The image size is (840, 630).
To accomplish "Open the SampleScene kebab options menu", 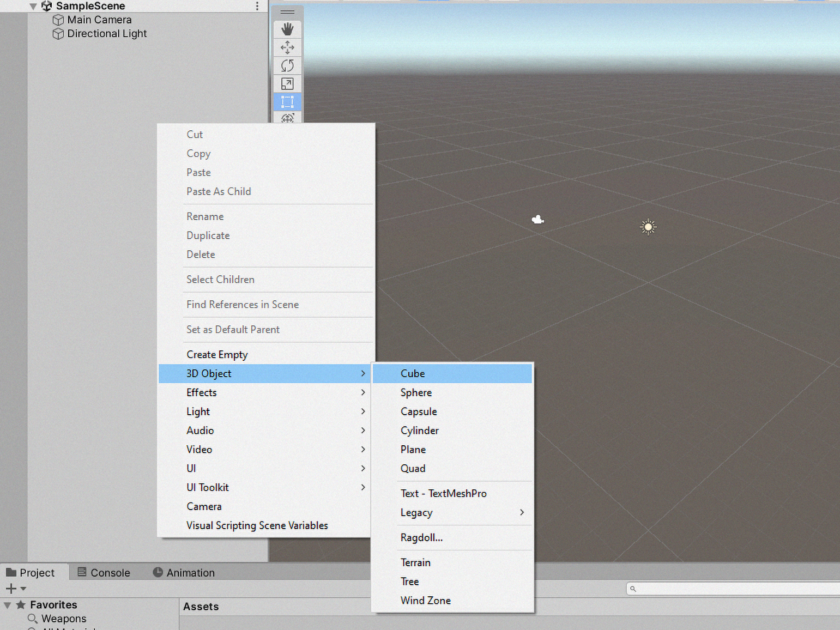I will (257, 6).
